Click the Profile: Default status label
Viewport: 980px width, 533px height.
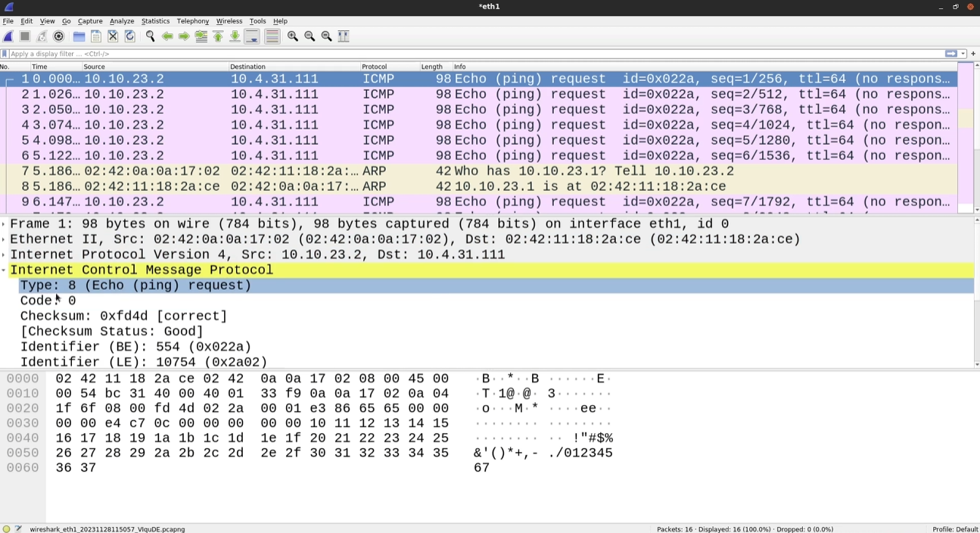[x=954, y=529]
